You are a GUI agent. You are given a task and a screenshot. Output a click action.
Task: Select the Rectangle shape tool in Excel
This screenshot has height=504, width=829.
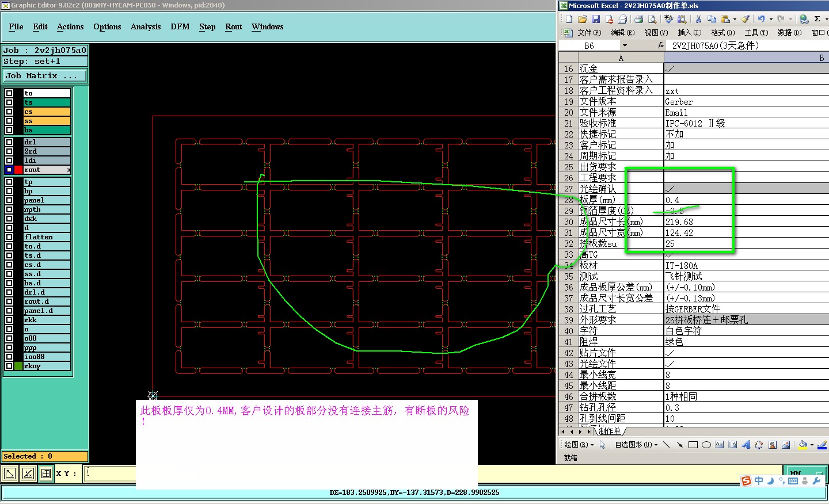point(693,445)
